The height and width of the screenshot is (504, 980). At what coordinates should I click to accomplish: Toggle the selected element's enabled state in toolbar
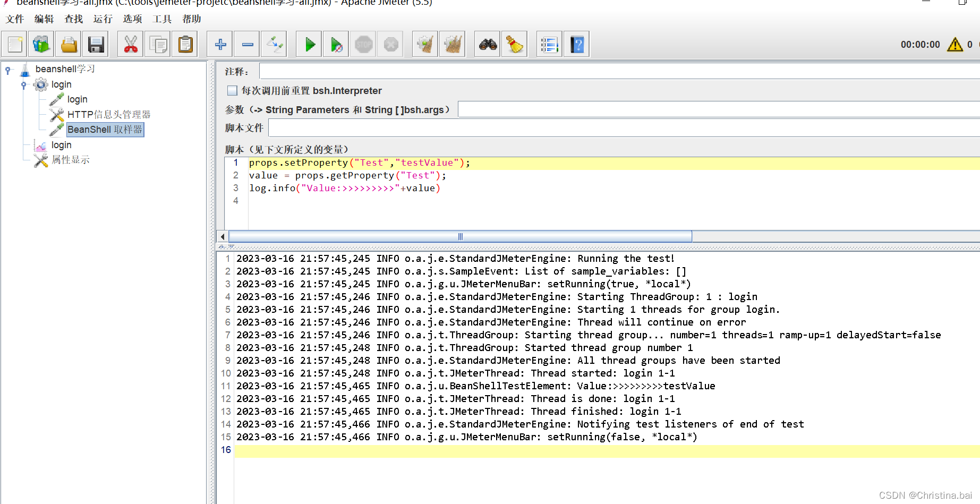pyautogui.click(x=274, y=44)
